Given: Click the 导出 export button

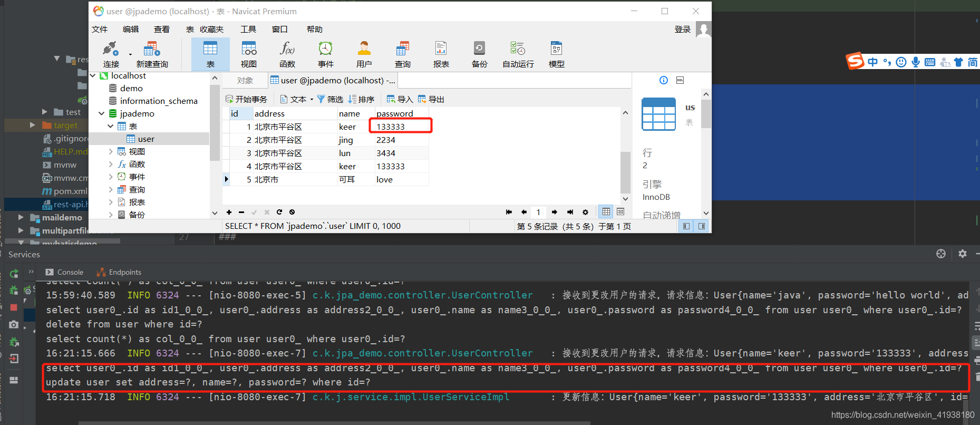Looking at the screenshot, I should (431, 99).
